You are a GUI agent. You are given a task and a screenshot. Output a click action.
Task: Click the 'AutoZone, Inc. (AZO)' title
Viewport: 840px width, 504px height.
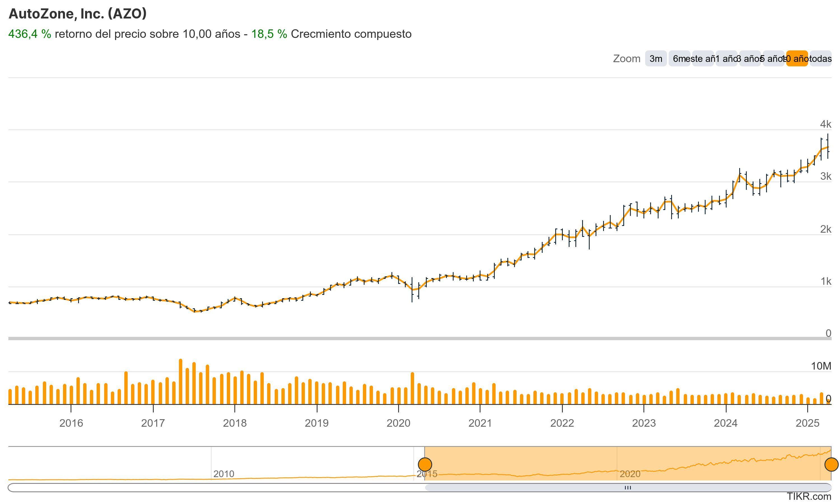[77, 14]
